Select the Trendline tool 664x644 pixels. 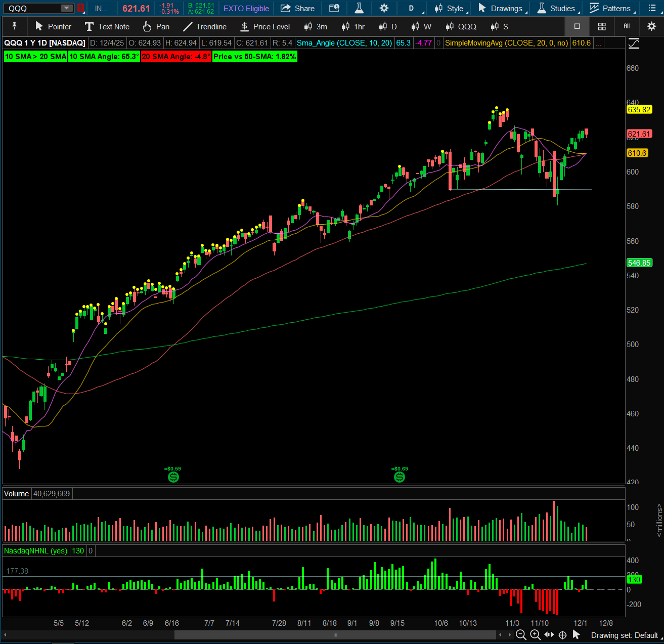coord(205,26)
